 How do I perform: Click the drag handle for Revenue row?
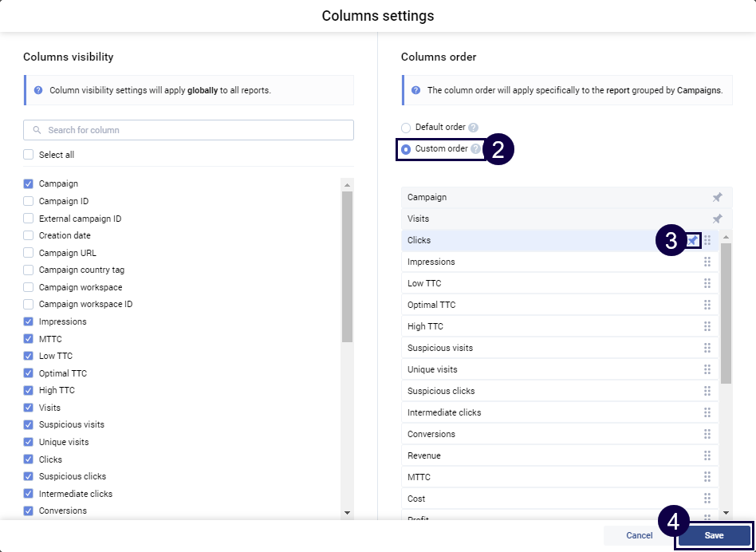707,455
